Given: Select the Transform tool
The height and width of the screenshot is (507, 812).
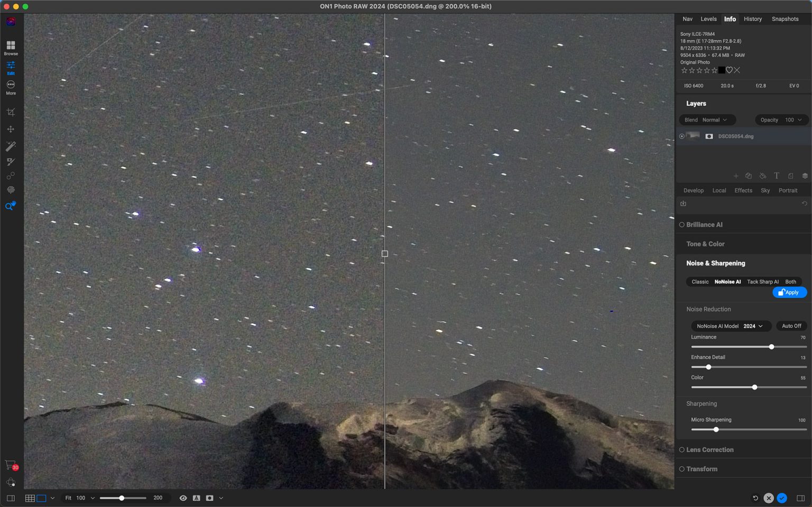Looking at the screenshot, I should (11, 129).
